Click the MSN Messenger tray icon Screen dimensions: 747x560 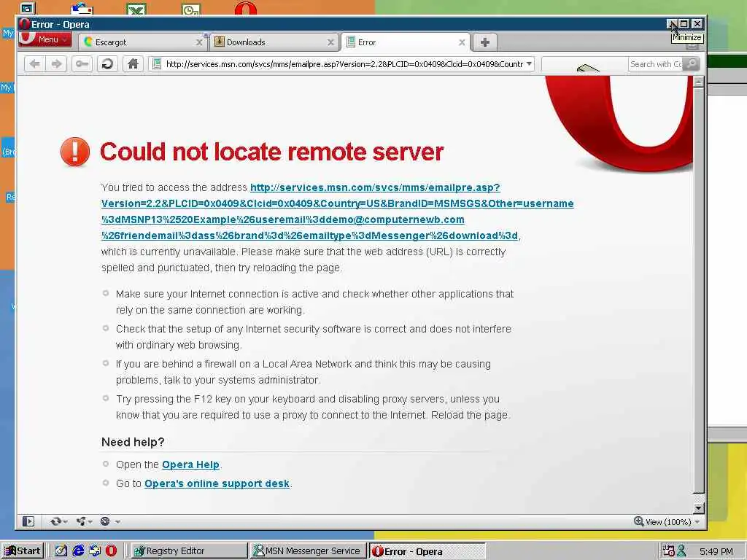click(x=682, y=551)
